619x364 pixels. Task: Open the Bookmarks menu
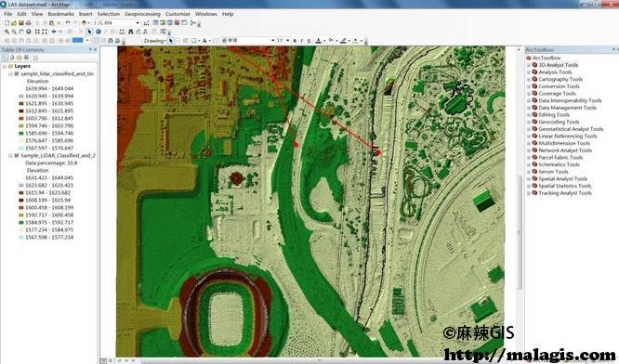point(60,14)
